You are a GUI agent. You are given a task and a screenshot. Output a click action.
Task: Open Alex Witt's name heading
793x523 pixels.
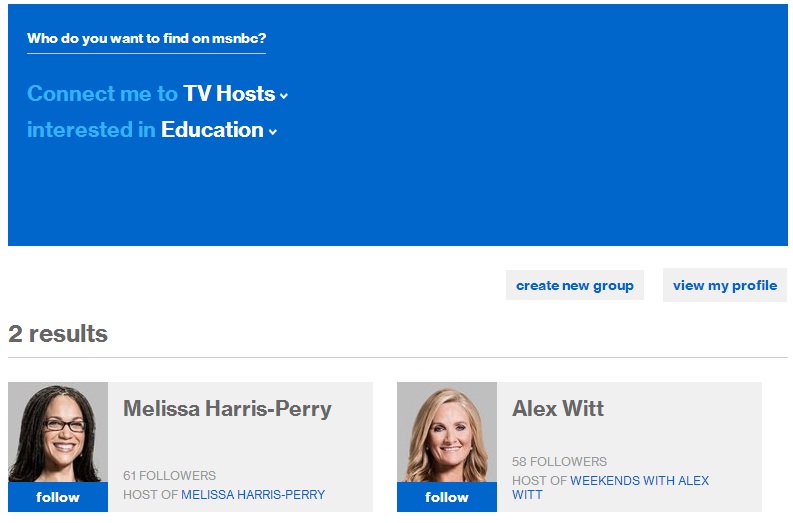pos(558,409)
